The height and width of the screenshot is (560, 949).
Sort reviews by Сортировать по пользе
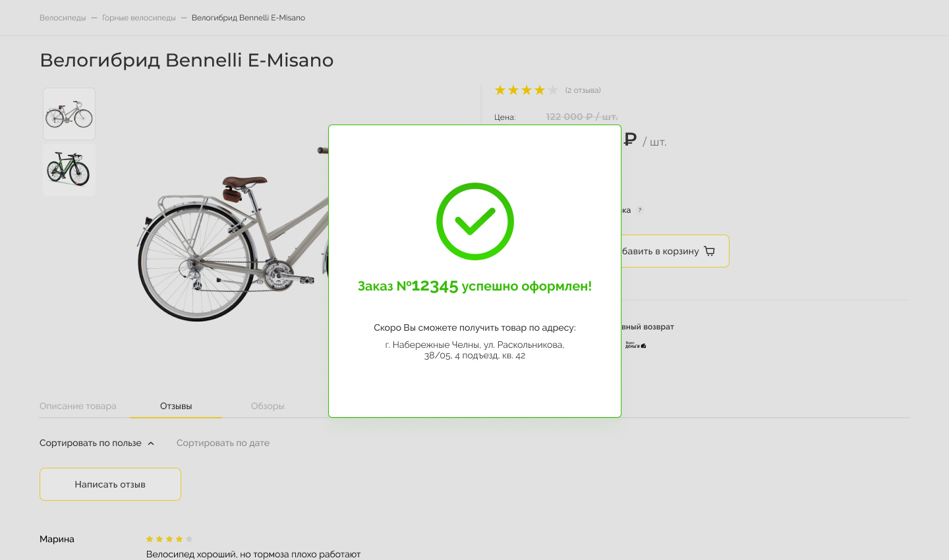pos(90,443)
